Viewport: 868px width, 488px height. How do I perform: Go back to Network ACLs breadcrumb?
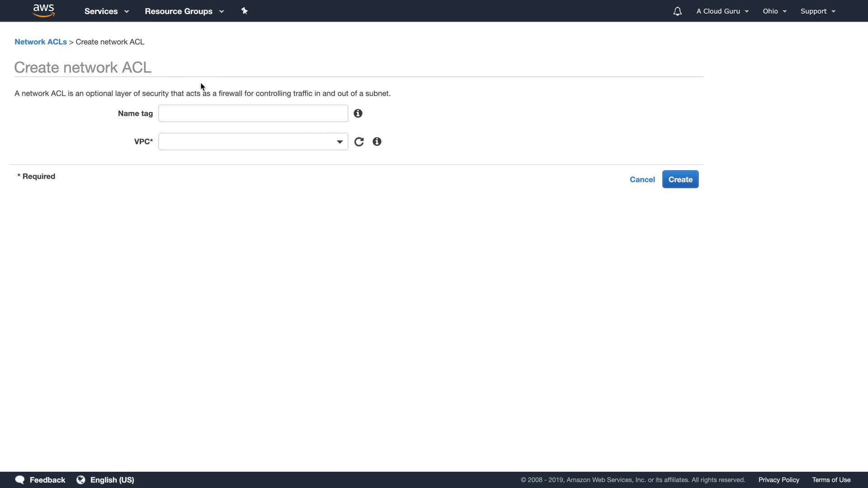(x=40, y=42)
